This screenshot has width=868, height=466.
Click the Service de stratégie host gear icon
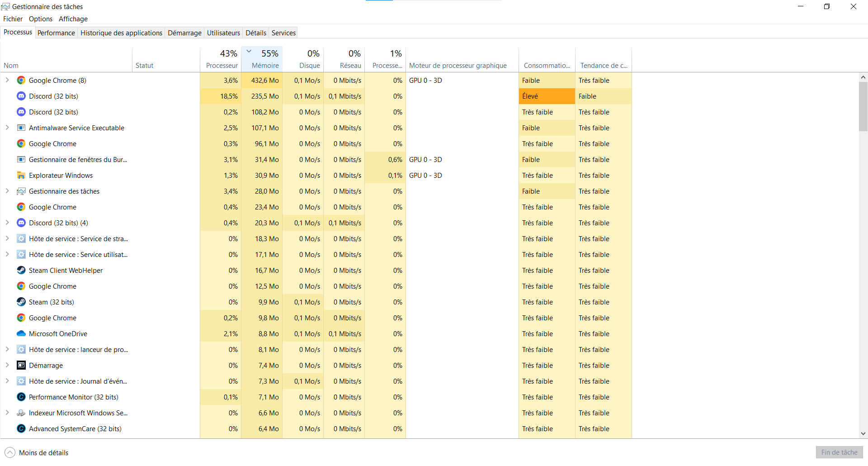pos(21,238)
